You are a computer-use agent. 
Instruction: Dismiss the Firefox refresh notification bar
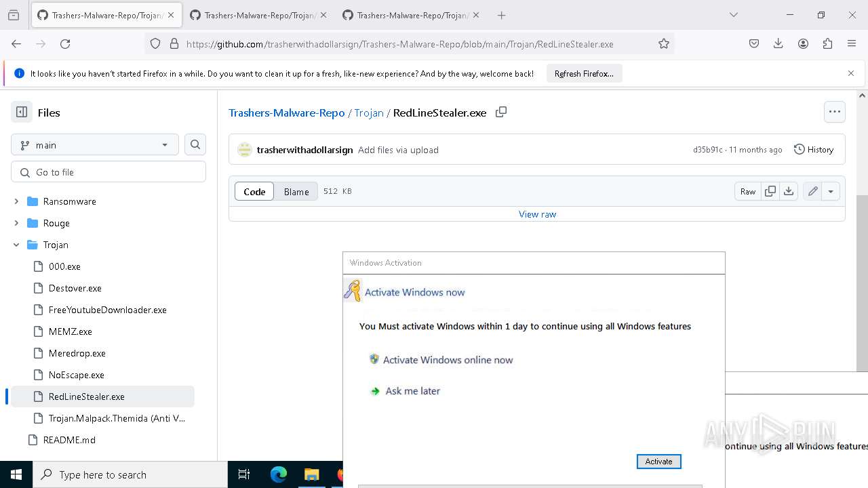click(851, 73)
